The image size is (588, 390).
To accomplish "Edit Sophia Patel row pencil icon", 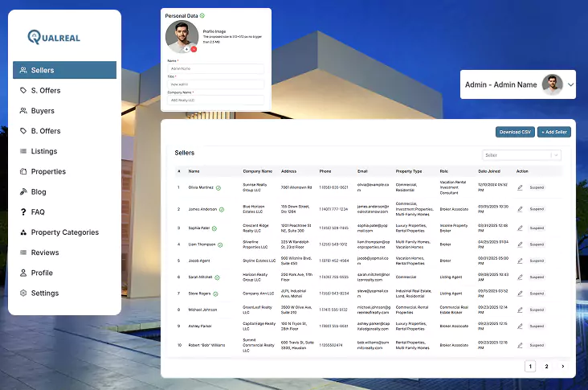I will pyautogui.click(x=521, y=228).
